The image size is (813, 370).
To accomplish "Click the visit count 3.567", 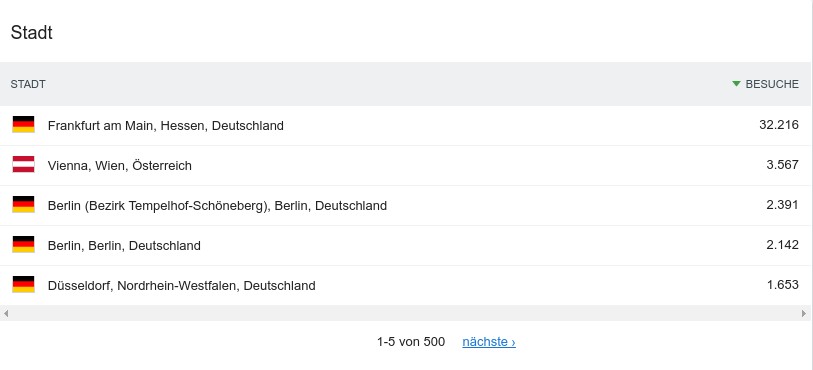I will [x=782, y=165].
